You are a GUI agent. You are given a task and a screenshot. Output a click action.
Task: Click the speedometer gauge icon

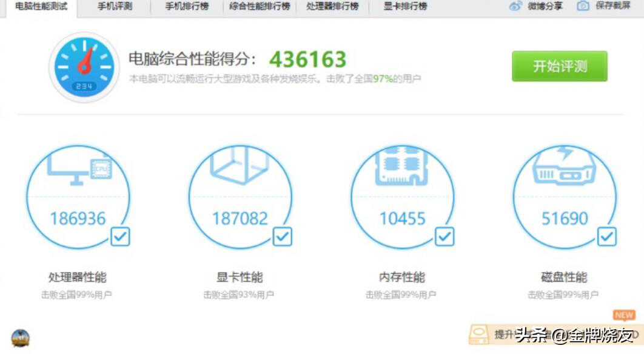click(83, 67)
